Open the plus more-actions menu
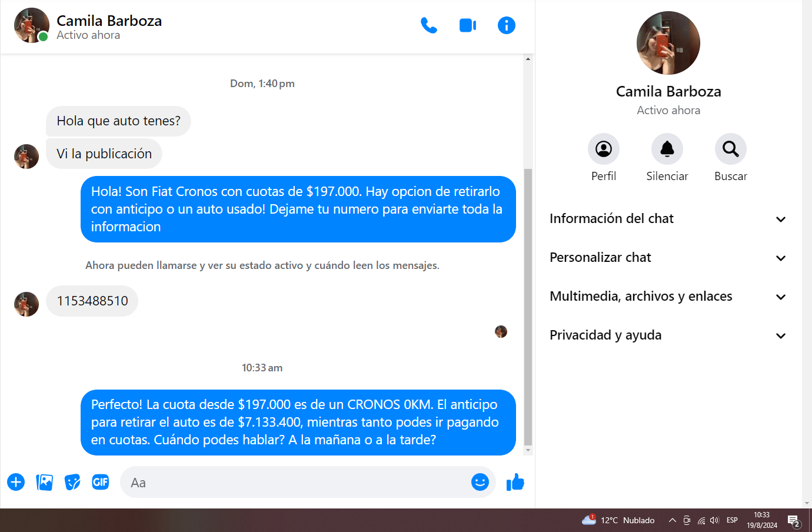 16,483
